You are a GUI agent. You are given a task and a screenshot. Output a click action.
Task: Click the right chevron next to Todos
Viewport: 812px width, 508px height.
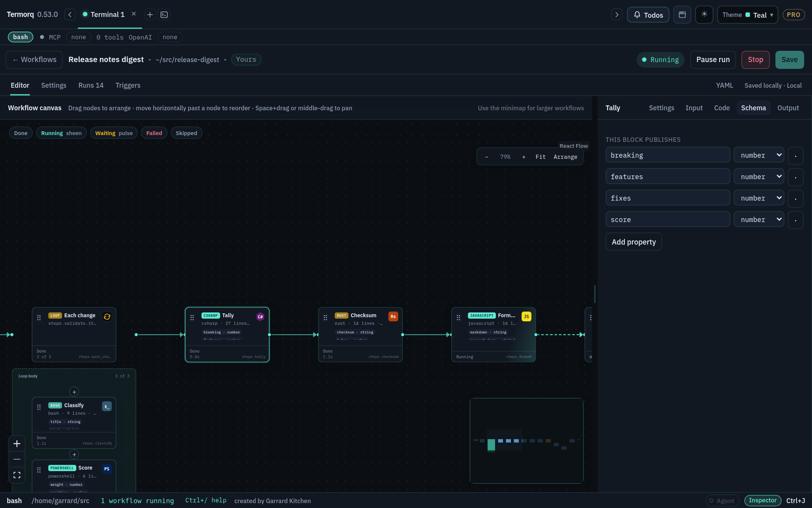(x=617, y=15)
